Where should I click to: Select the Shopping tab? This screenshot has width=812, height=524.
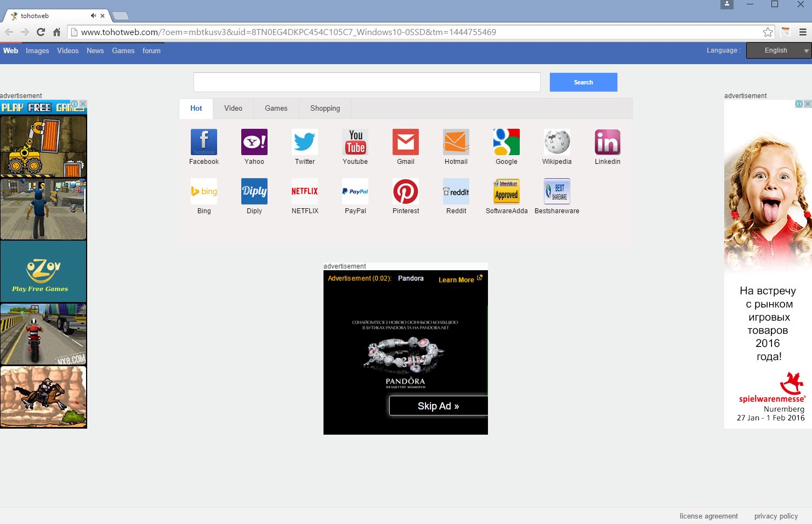pyautogui.click(x=325, y=109)
